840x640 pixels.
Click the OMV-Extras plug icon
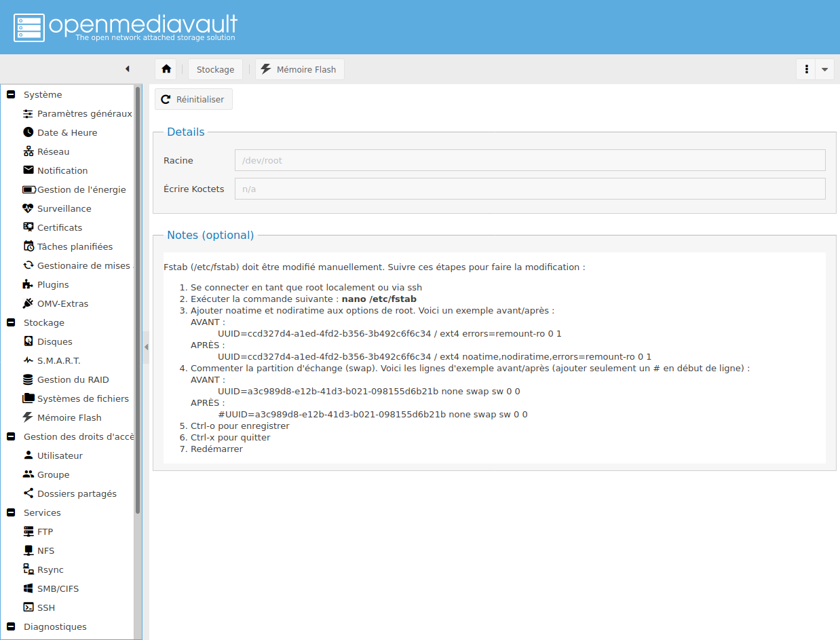28,303
